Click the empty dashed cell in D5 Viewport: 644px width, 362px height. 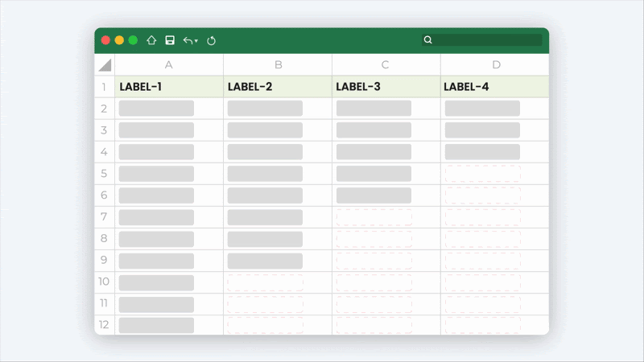tap(483, 174)
